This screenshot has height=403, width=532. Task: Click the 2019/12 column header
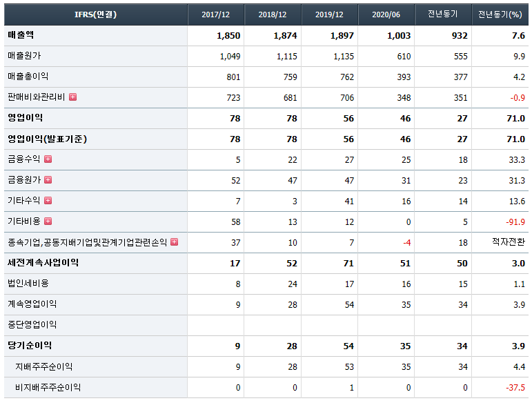[329, 14]
